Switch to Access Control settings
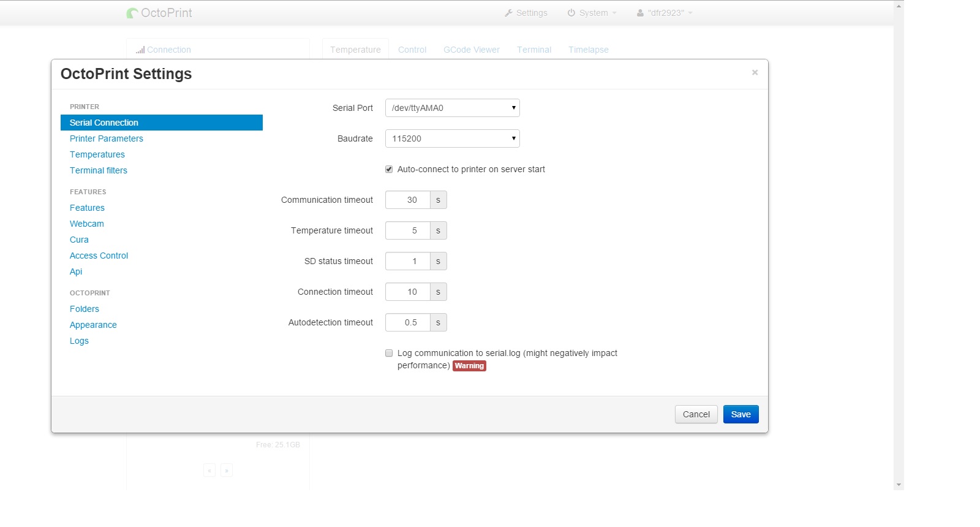 pos(99,256)
